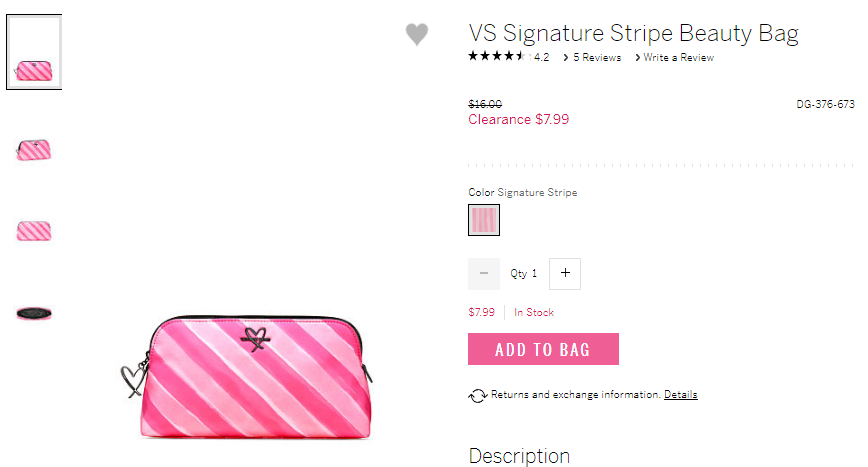Image resolution: width=868 pixels, height=467 pixels.
Task: Click the chevron before Write a Review
Action: (638, 58)
